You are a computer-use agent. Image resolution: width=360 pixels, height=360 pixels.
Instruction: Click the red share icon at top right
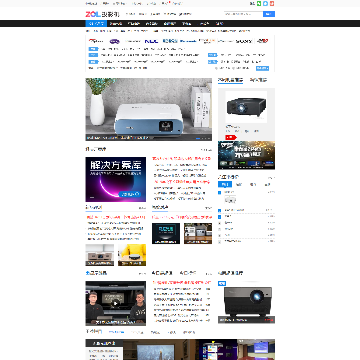272,4
